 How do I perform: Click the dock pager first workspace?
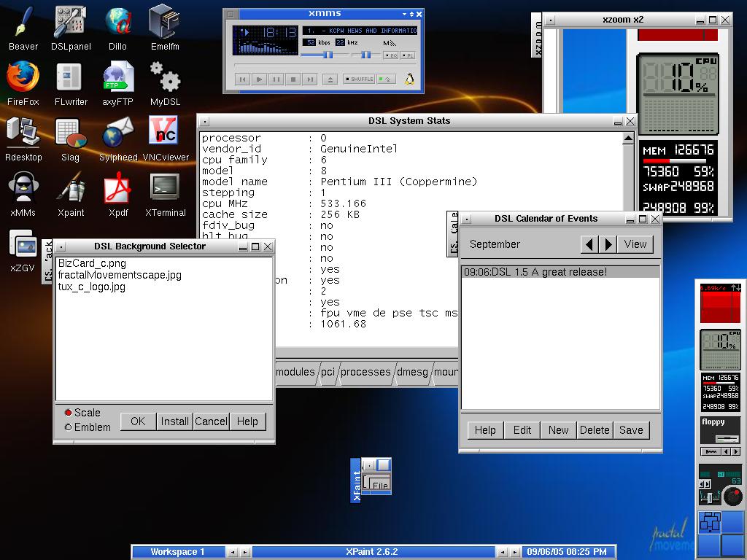click(x=709, y=522)
